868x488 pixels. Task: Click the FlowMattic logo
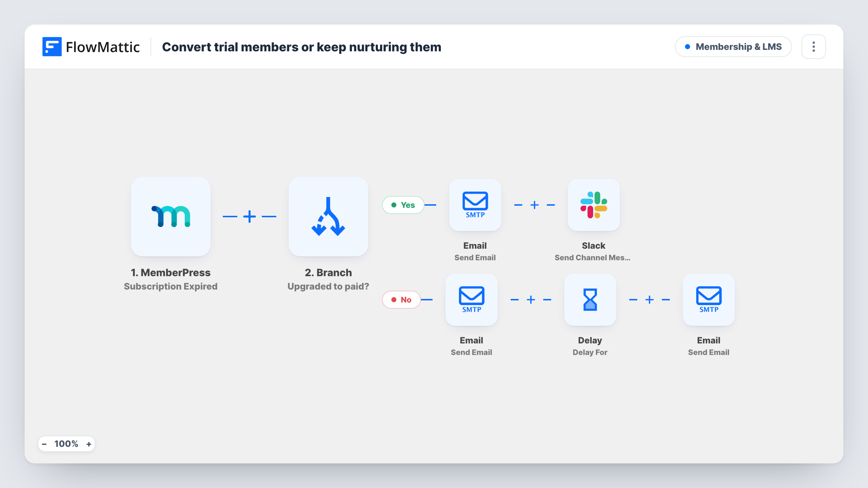click(91, 47)
